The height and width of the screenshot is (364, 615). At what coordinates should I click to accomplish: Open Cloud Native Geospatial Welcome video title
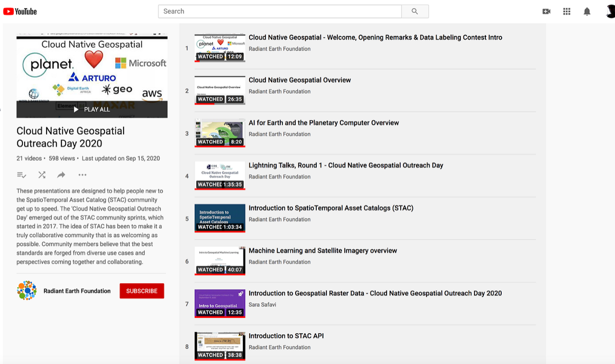pyautogui.click(x=375, y=37)
